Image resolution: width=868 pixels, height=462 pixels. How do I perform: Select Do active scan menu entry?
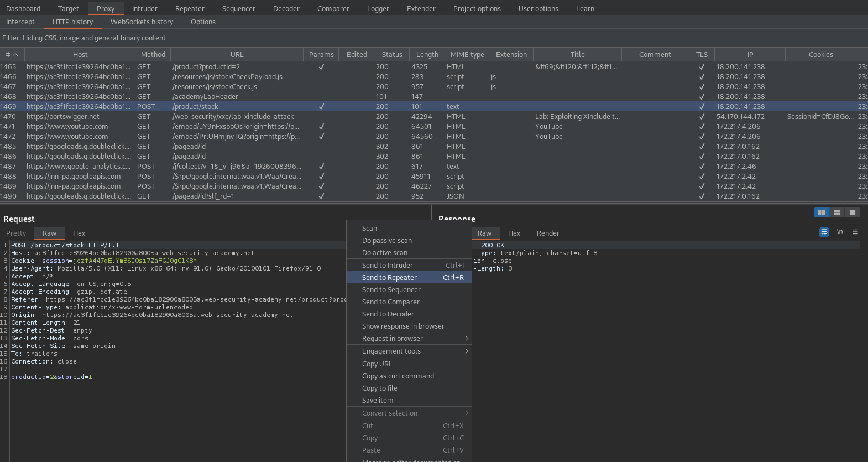[409, 253]
